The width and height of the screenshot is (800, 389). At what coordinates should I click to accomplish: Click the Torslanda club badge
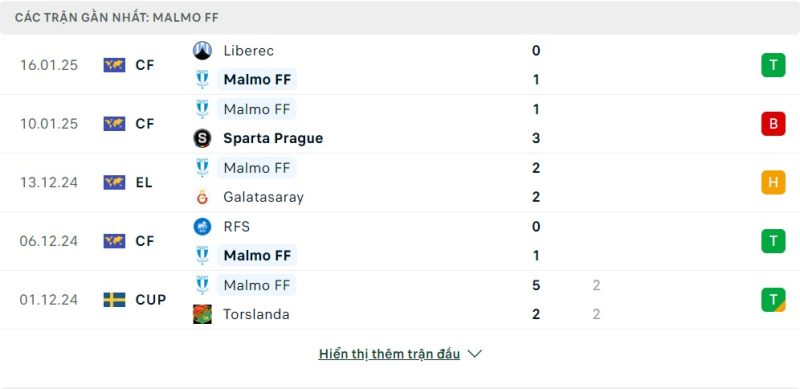202,314
